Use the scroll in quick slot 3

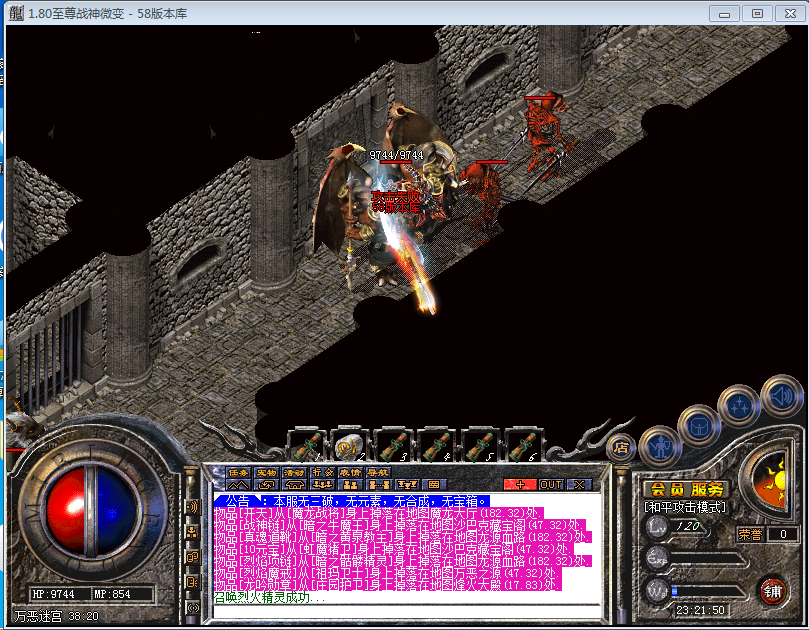394,446
